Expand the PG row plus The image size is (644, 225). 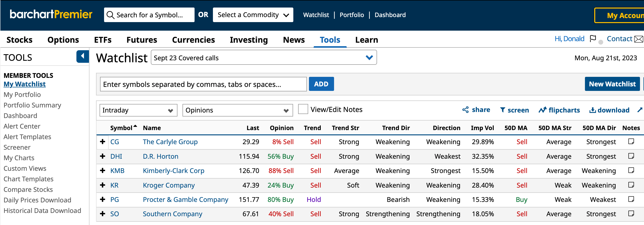102,199
